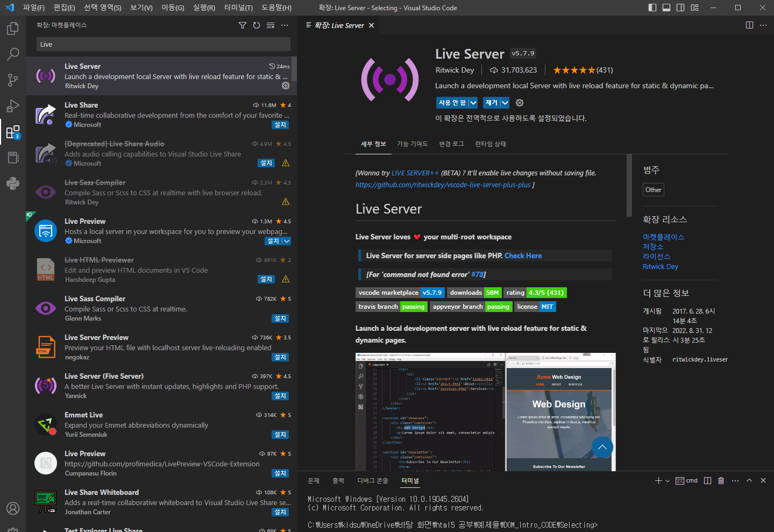Click the extension details vertical scrollbar
774x532 pixels.
pos(629,186)
